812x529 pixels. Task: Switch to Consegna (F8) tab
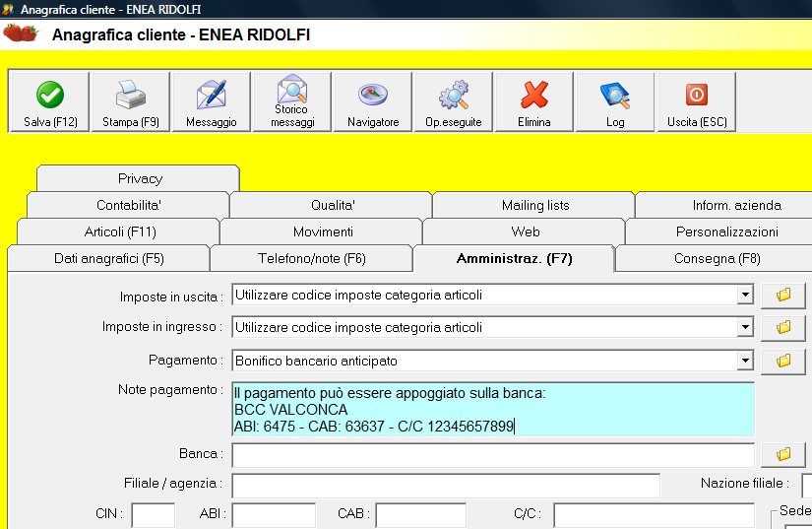717,258
